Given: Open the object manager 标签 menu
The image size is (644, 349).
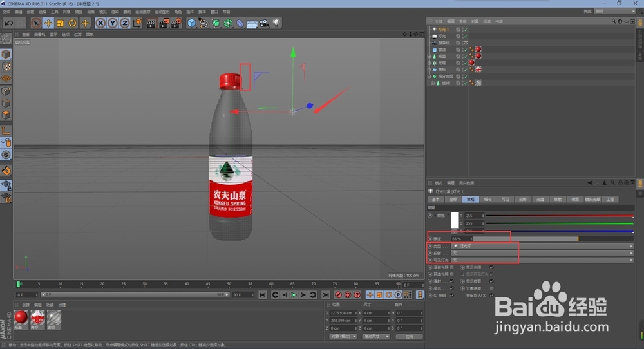Looking at the screenshot, I should [487, 21].
